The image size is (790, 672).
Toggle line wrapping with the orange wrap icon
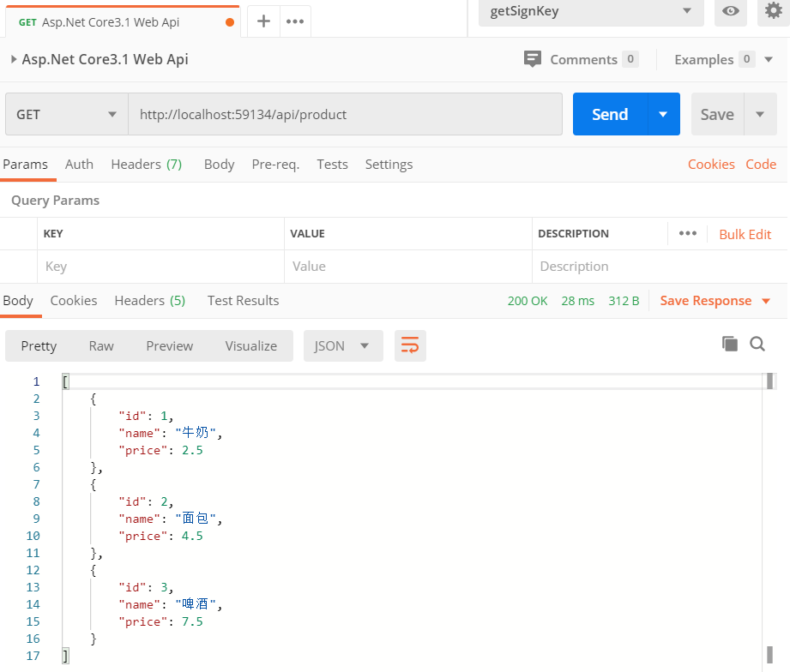tap(410, 345)
